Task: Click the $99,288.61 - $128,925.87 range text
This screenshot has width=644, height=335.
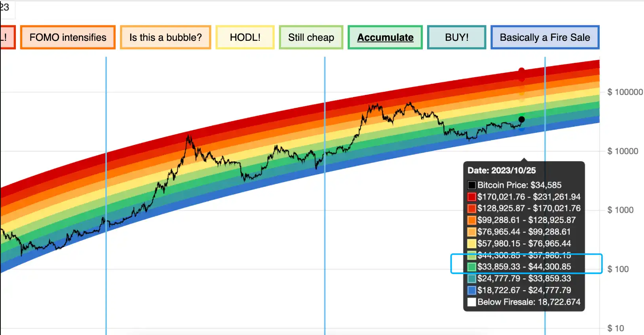Action: pyautogui.click(x=526, y=220)
